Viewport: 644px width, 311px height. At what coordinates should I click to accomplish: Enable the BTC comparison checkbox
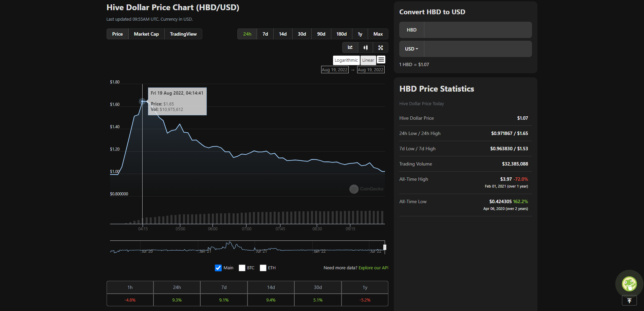click(242, 268)
